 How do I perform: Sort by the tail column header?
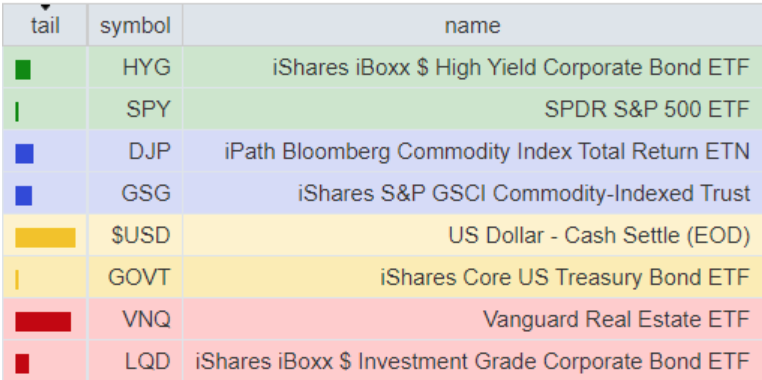[45, 25]
